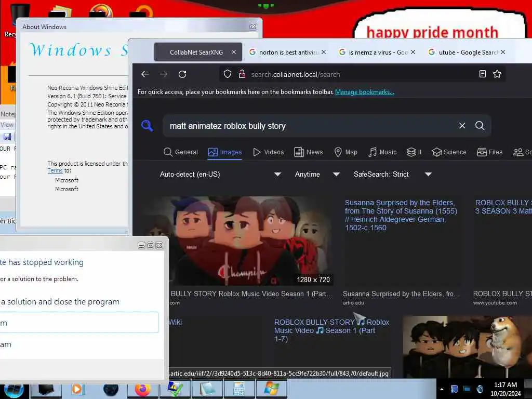Click the save floppy icon in Notepad window
Viewport: 532px width, 399px height.
coord(7,137)
